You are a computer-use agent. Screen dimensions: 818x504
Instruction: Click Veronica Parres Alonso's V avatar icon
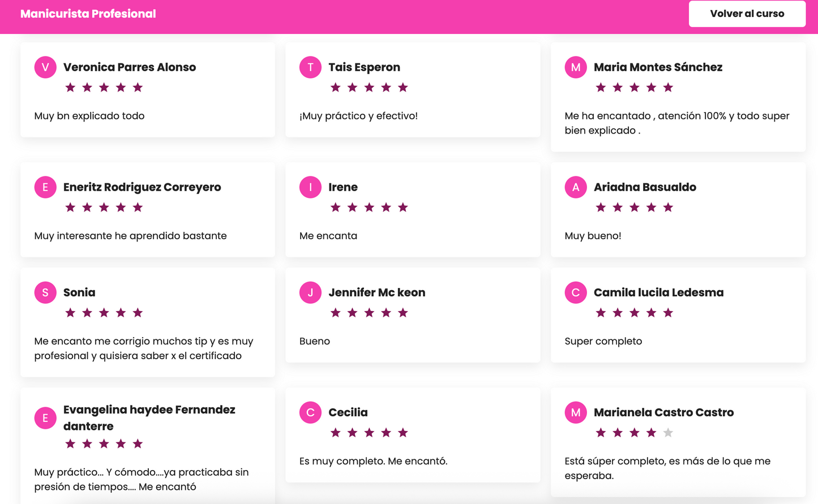tap(45, 67)
